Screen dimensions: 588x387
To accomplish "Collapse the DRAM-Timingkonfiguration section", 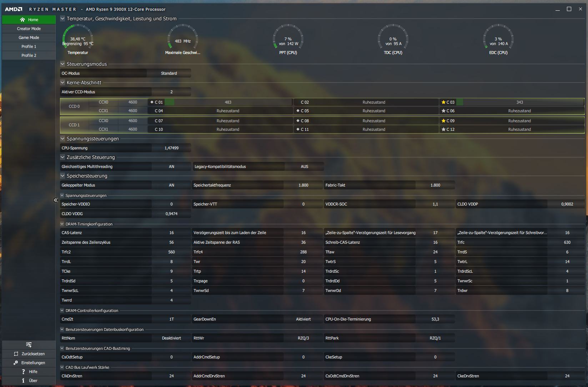I will (x=62, y=224).
